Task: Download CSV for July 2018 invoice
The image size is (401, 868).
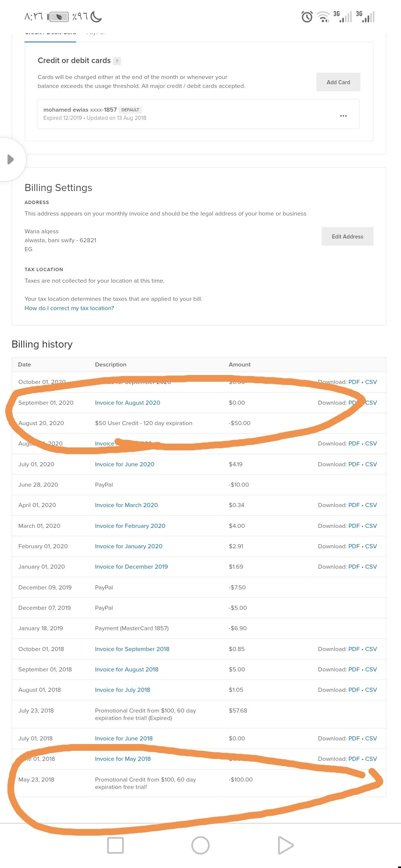Action: coord(371,690)
